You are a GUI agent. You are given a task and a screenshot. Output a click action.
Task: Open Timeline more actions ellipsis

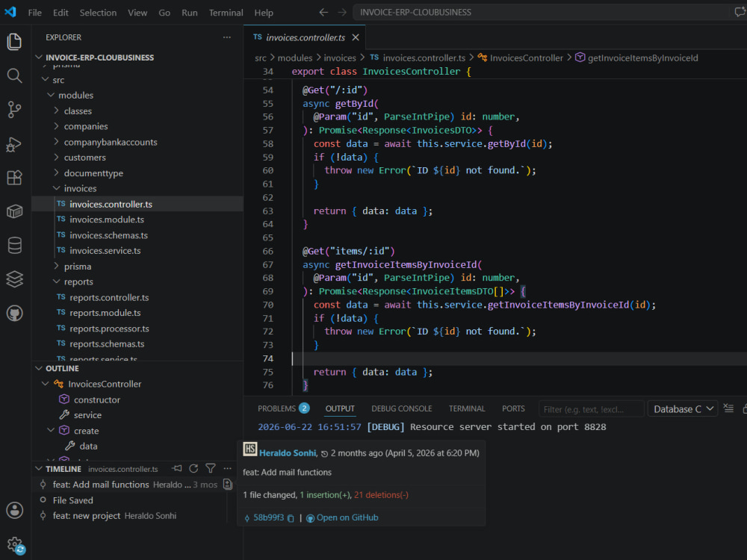227,469
